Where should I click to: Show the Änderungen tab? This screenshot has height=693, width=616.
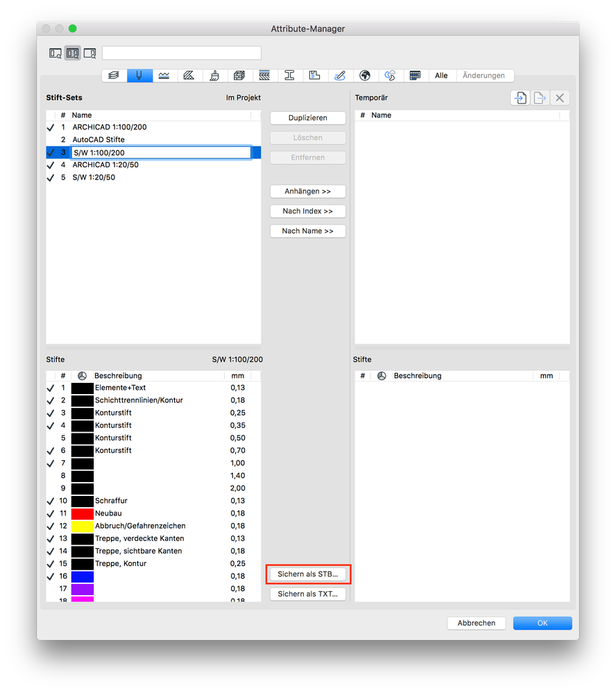click(x=484, y=76)
